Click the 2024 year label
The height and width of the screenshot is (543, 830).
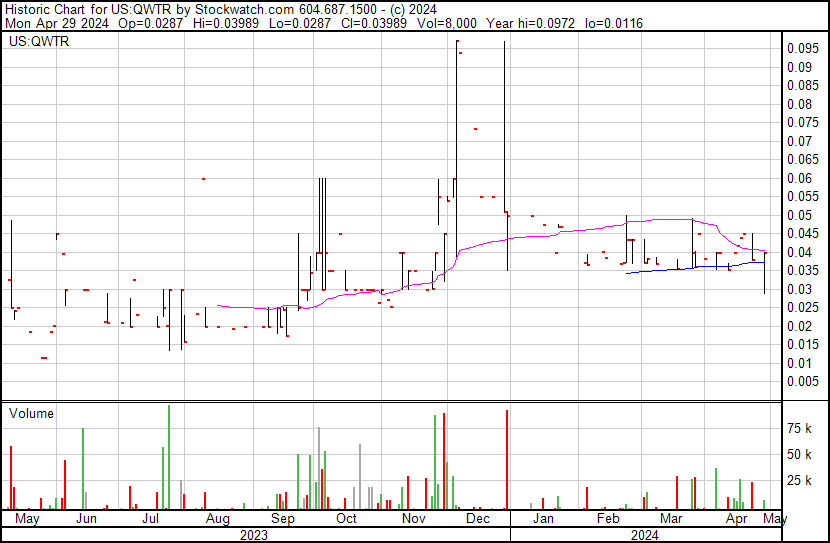pos(645,536)
